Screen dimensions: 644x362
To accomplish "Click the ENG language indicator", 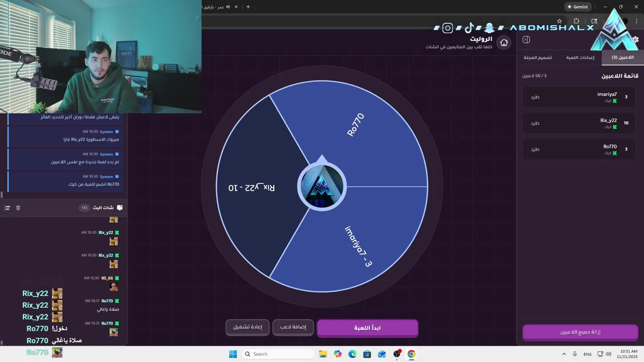I will pos(588,354).
